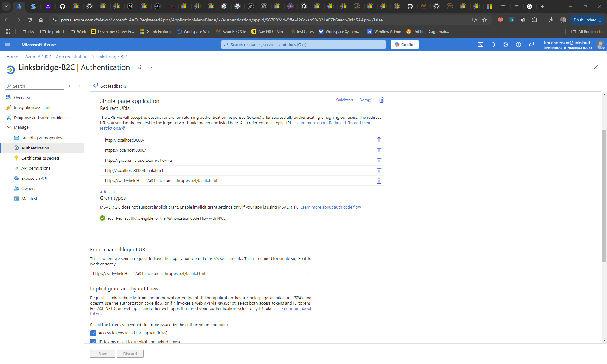Open the Quickstart link
Screen dimensions: 607x364
coord(344,100)
